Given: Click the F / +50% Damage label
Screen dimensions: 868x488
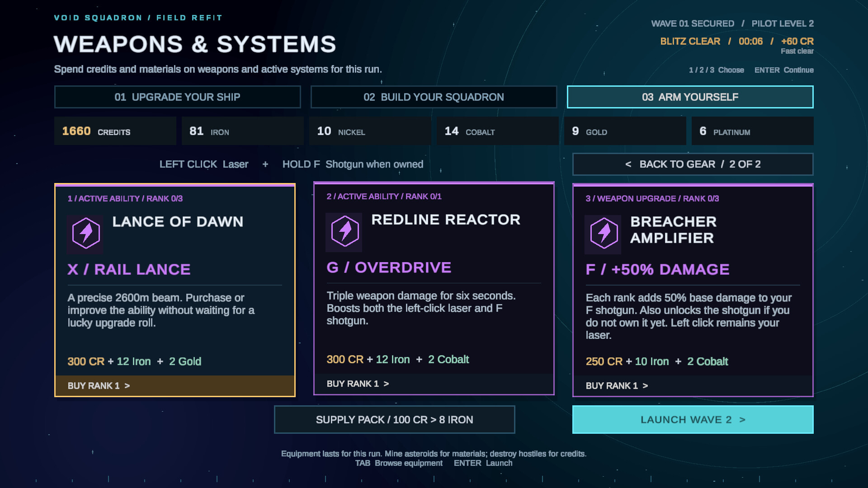Looking at the screenshot, I should click(x=657, y=270).
